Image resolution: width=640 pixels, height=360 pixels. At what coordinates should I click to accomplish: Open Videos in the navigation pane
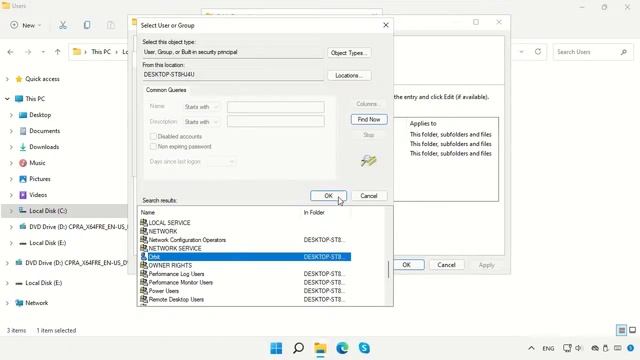tap(38, 195)
